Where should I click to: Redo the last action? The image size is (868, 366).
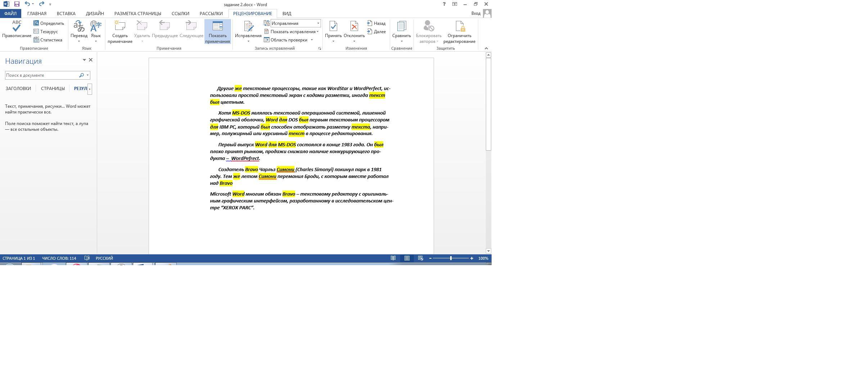pyautogui.click(x=41, y=4)
